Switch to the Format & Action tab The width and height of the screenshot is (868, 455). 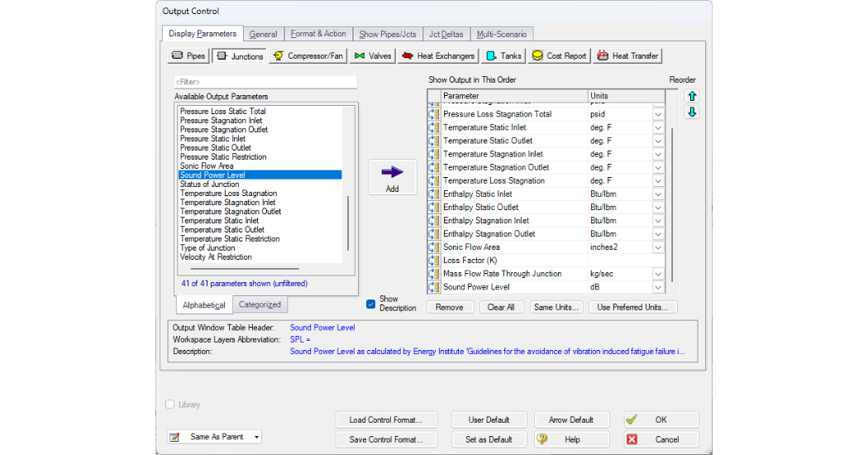pyautogui.click(x=318, y=34)
